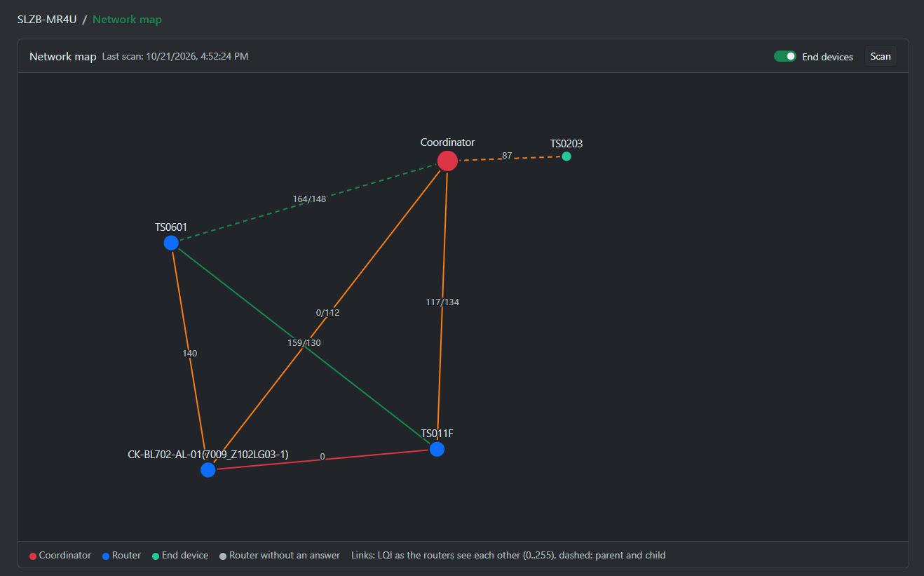Click the TS011F label text
Image resolution: width=924 pixels, height=576 pixels.
click(437, 433)
